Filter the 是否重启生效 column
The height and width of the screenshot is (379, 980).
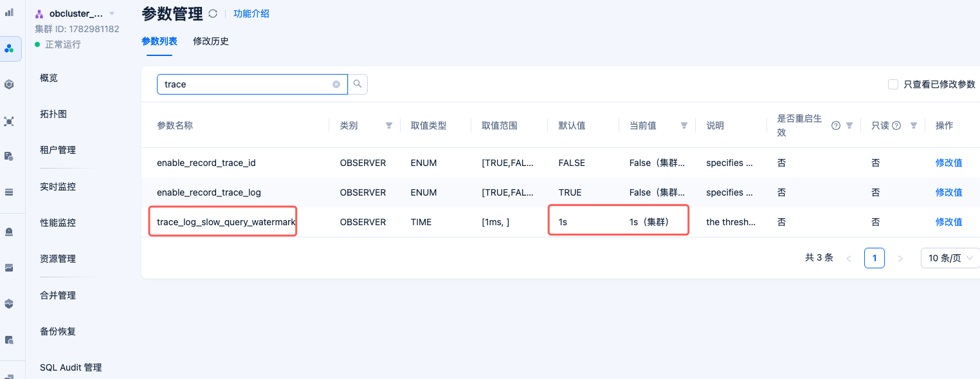[x=849, y=125]
